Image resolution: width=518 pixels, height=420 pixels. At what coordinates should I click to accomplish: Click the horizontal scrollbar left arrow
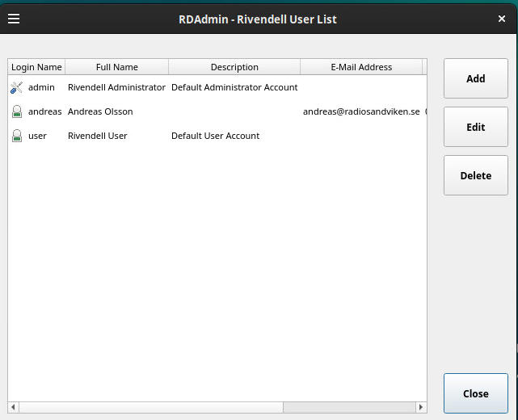point(13,407)
